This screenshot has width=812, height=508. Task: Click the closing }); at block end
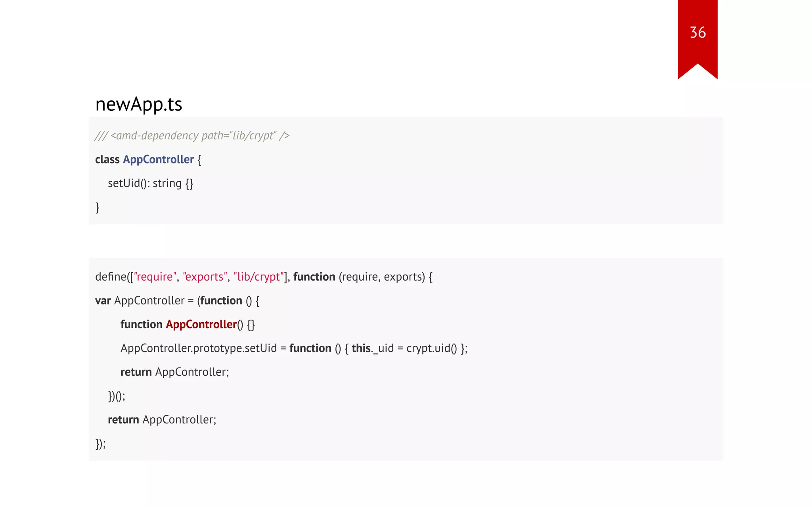(x=100, y=443)
